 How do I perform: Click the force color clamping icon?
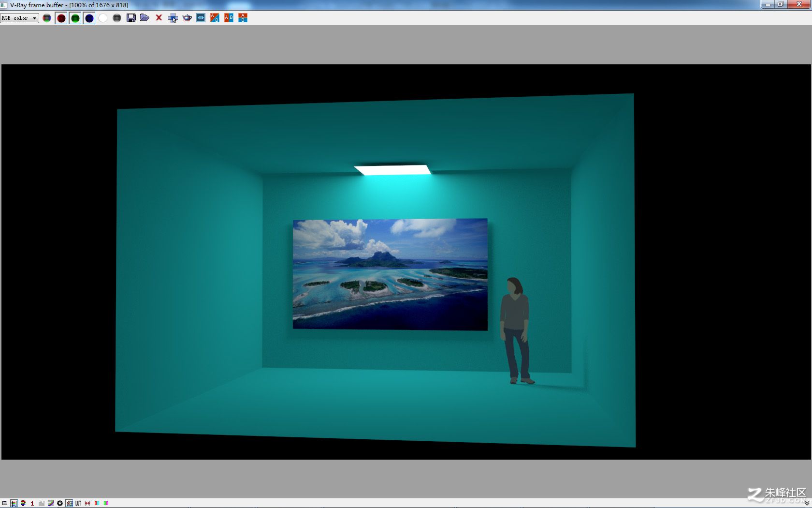click(x=23, y=503)
